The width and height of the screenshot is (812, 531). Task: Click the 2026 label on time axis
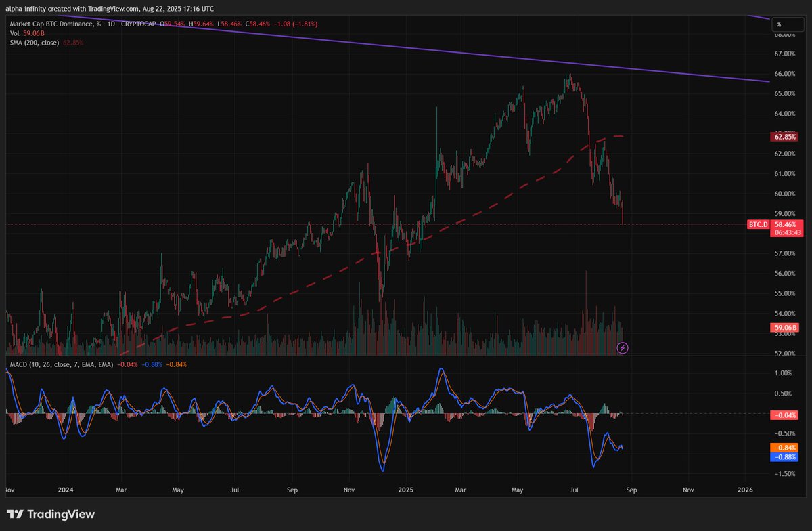click(x=745, y=489)
